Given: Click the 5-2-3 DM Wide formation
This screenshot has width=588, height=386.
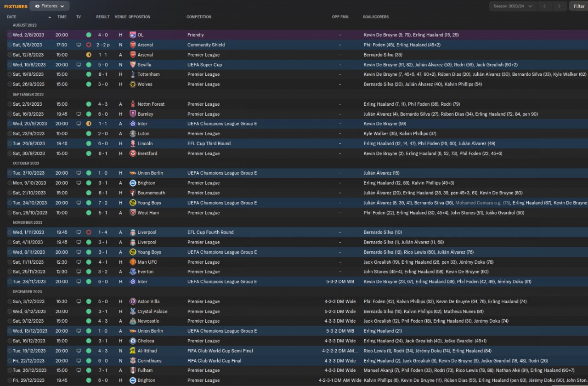Looking at the screenshot, I should pyautogui.click(x=340, y=312).
